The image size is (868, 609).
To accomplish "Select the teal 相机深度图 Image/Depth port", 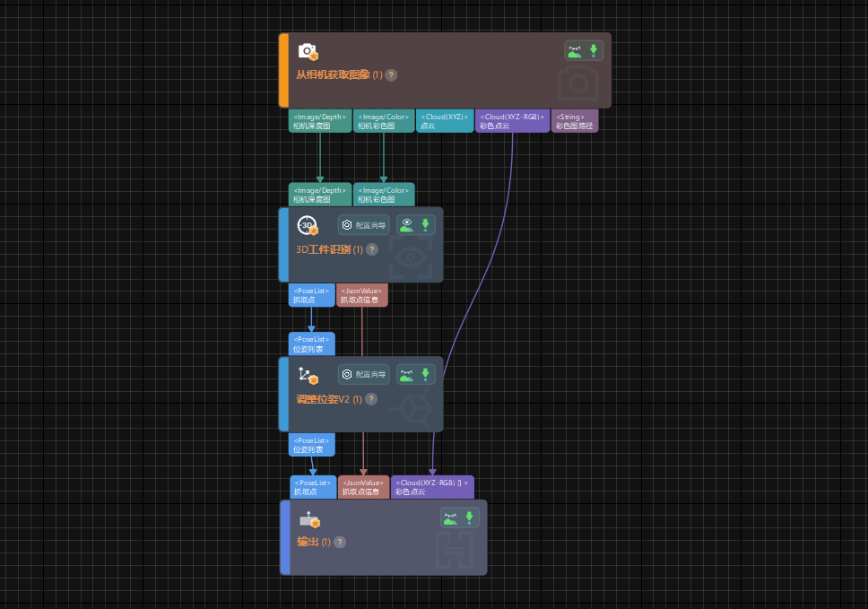I will (x=319, y=120).
